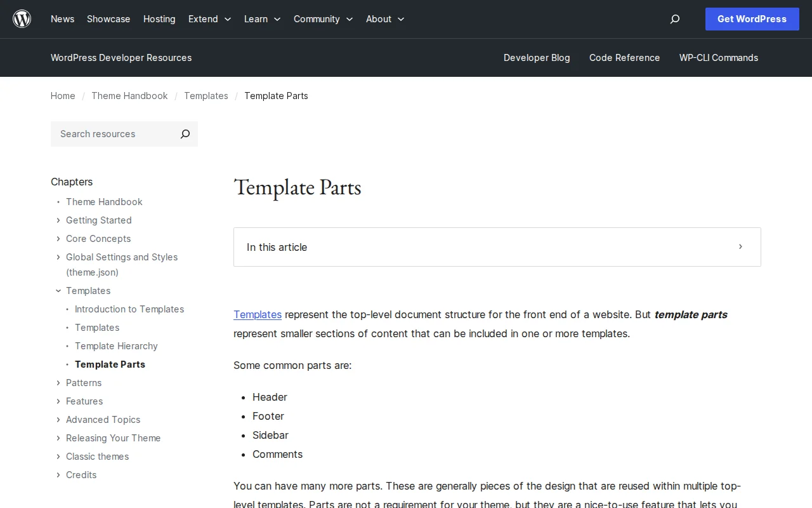Open Template Hierarchy in the sidebar
The height and width of the screenshot is (508, 812).
pos(116,346)
